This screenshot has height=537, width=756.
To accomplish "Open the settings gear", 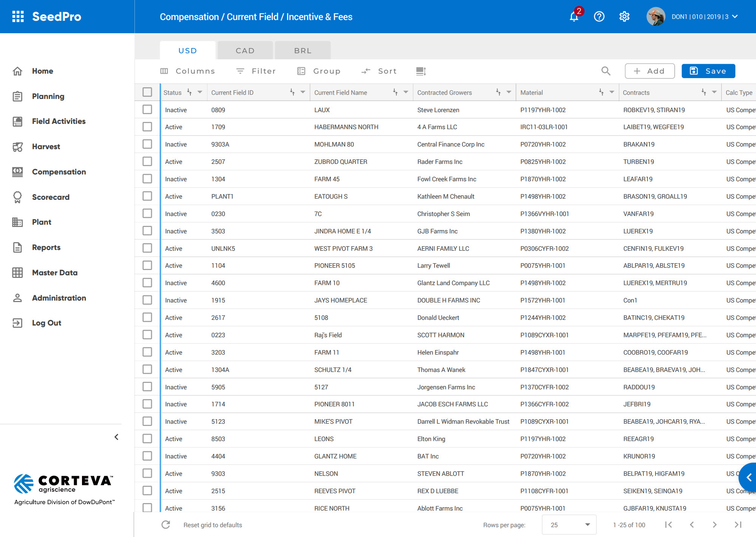I will [624, 17].
